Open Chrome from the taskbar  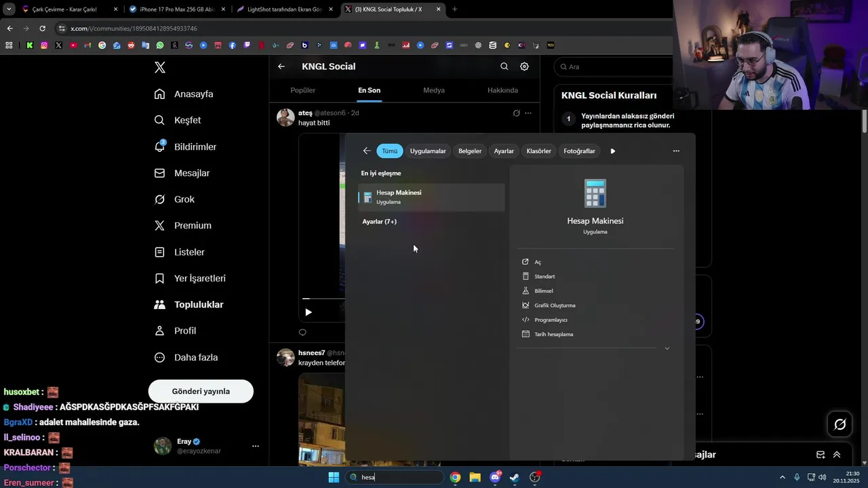click(455, 477)
